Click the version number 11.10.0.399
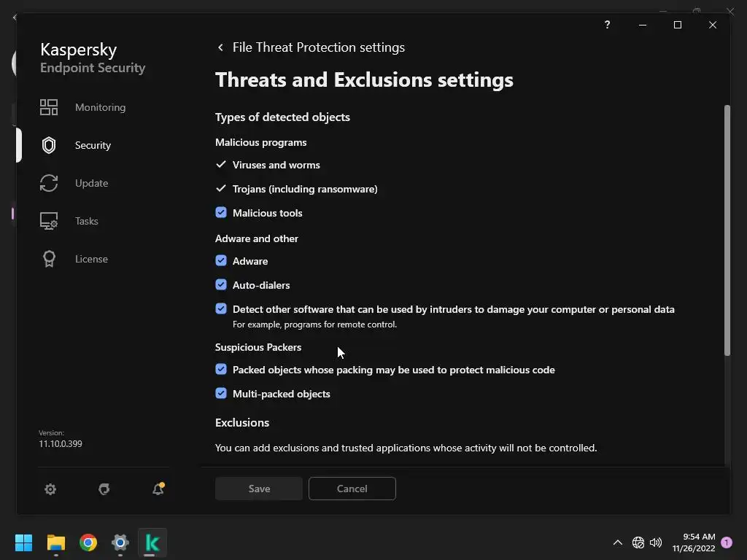 coord(61,444)
